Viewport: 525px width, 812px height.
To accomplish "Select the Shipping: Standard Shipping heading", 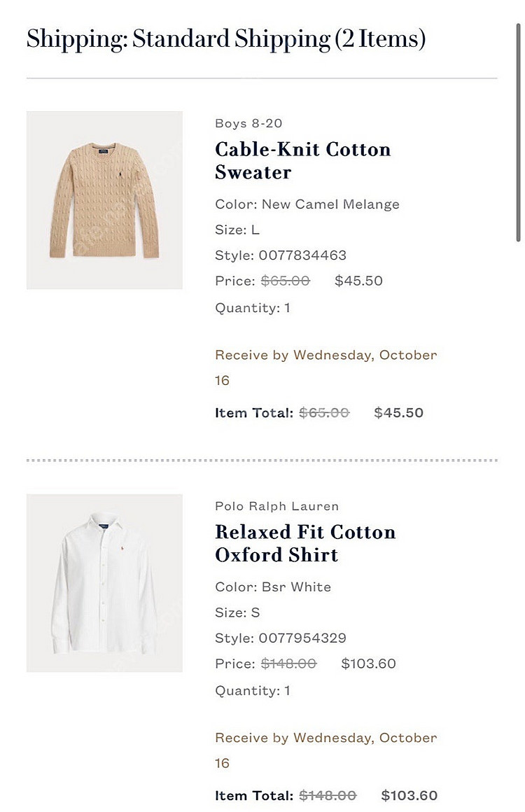I will (225, 38).
